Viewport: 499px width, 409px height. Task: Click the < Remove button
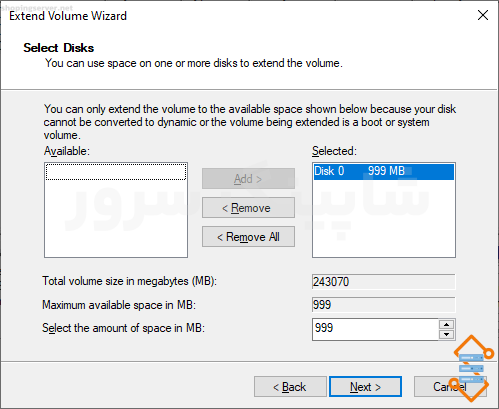[248, 208]
